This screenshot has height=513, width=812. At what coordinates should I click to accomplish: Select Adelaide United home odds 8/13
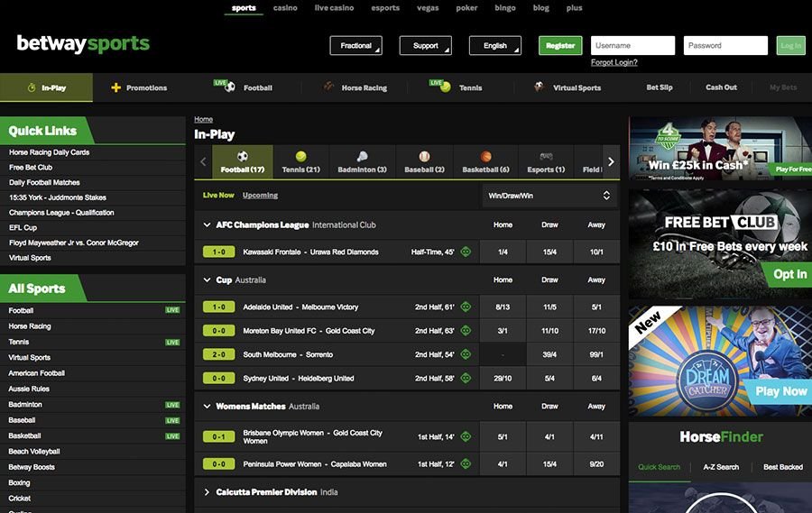(x=503, y=307)
